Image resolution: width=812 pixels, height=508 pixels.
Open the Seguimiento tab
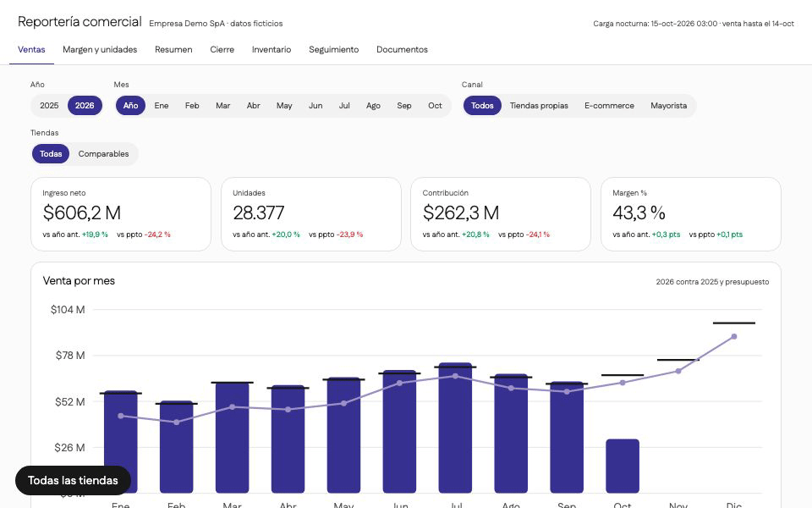tap(334, 50)
